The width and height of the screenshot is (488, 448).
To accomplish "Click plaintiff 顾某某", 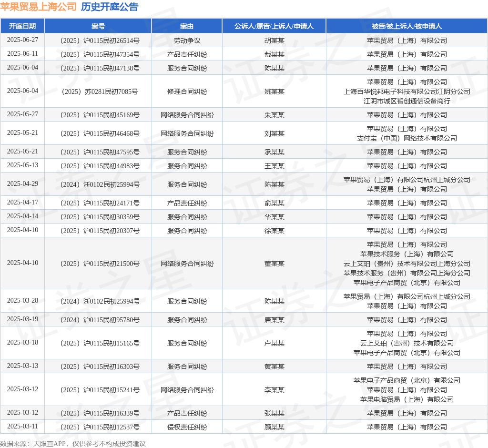I will [x=274, y=427].
